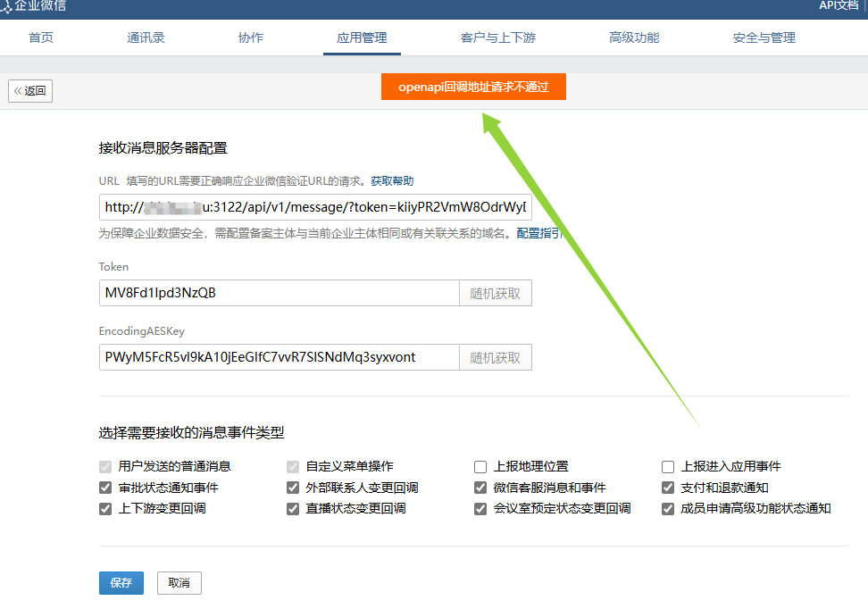Select the 应用管理 tab

coord(362,38)
